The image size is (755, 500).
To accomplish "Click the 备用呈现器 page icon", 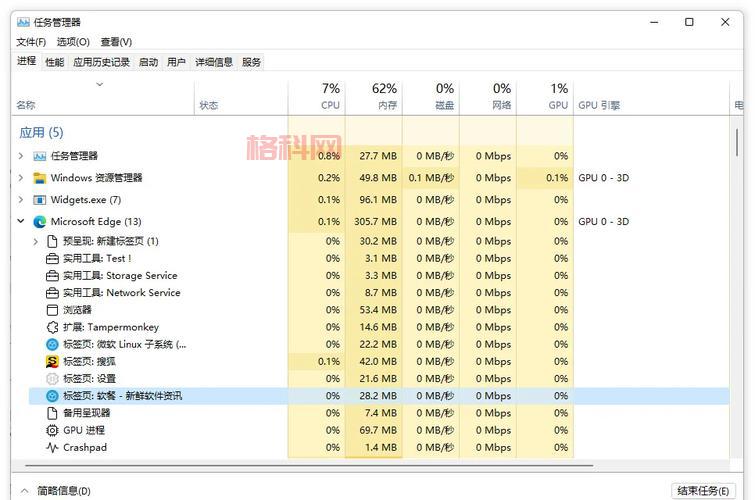I will (52, 413).
